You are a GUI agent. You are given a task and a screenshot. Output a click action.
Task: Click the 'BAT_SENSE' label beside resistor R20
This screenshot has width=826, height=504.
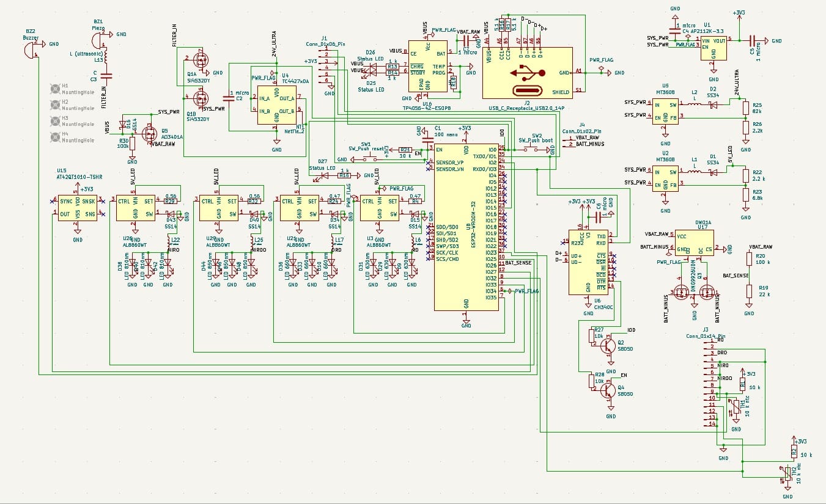(736, 276)
